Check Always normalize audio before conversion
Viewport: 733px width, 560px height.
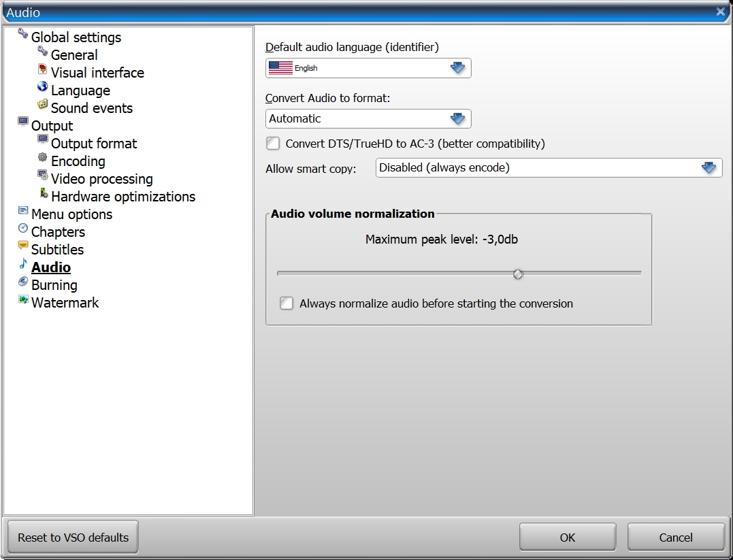[x=287, y=303]
